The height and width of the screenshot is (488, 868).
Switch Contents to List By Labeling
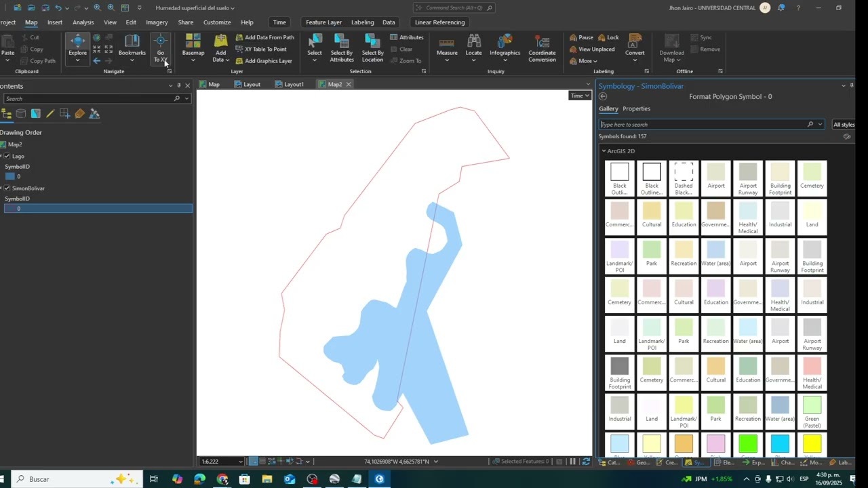(80, 114)
